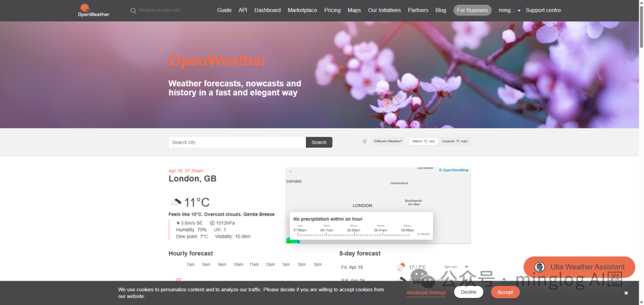Click the 08:26am precipitation time label
Image resolution: width=644 pixels, height=305 pixels.
pyautogui.click(x=353, y=231)
